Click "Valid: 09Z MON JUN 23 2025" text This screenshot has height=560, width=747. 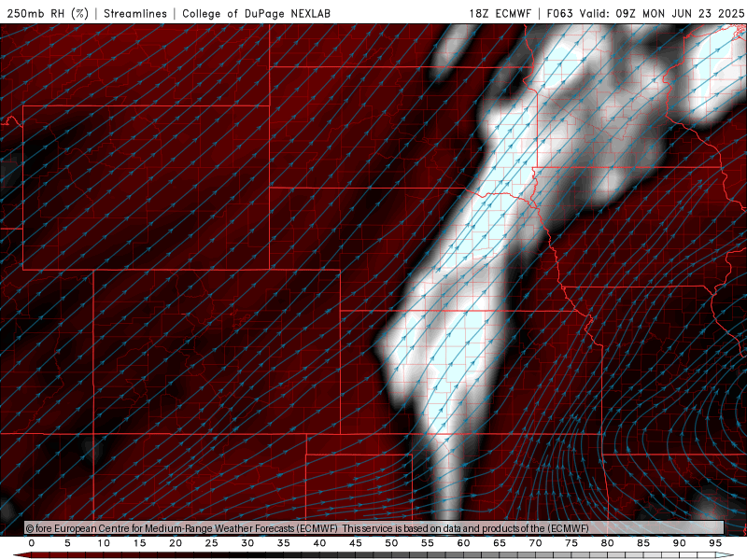click(662, 13)
